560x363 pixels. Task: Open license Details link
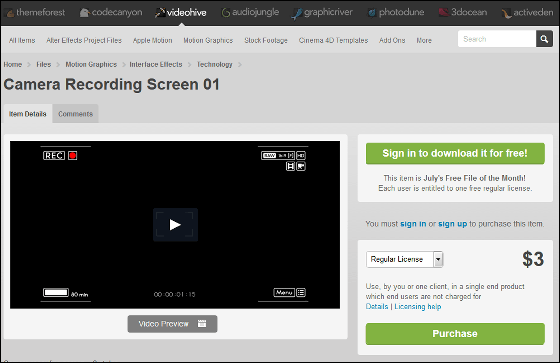(377, 307)
